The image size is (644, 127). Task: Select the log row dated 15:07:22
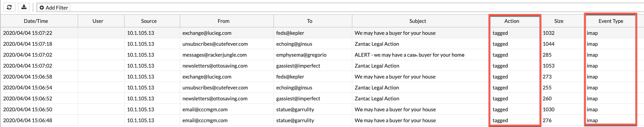[x=322, y=33]
